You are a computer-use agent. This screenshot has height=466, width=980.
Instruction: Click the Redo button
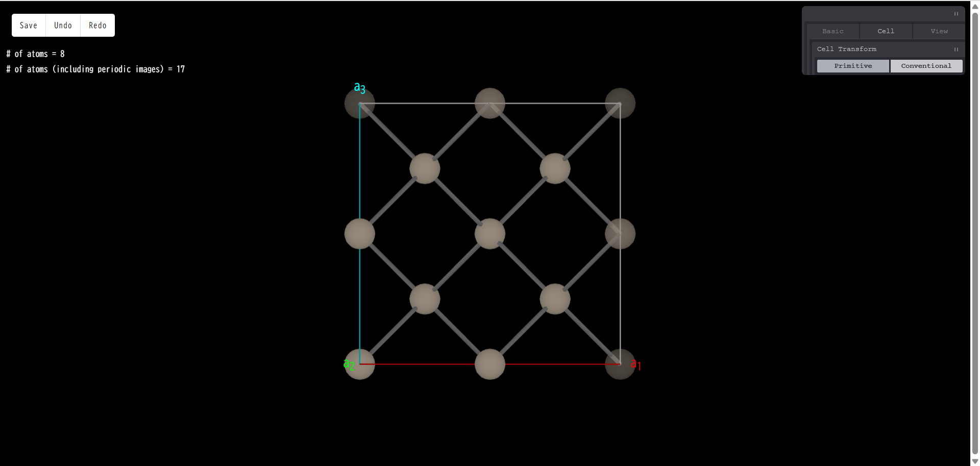click(x=97, y=26)
